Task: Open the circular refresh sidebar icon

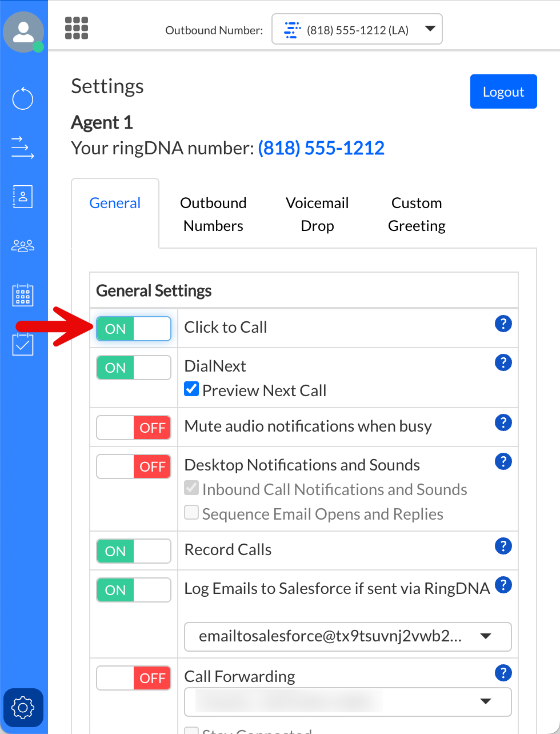Action: (23, 98)
